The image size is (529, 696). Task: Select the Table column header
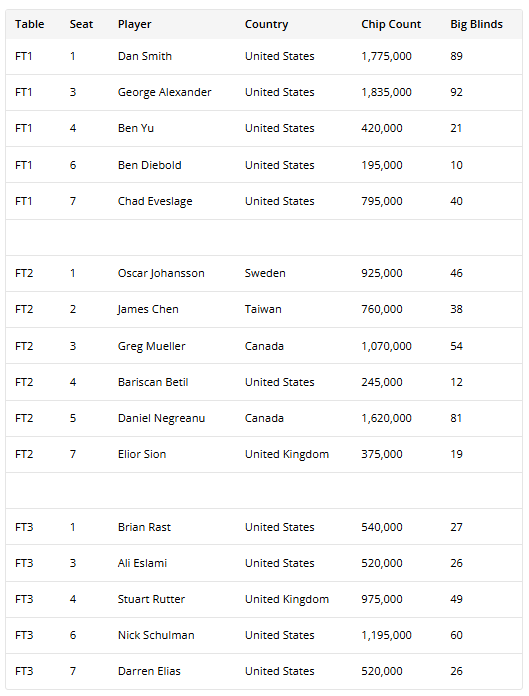30,24
